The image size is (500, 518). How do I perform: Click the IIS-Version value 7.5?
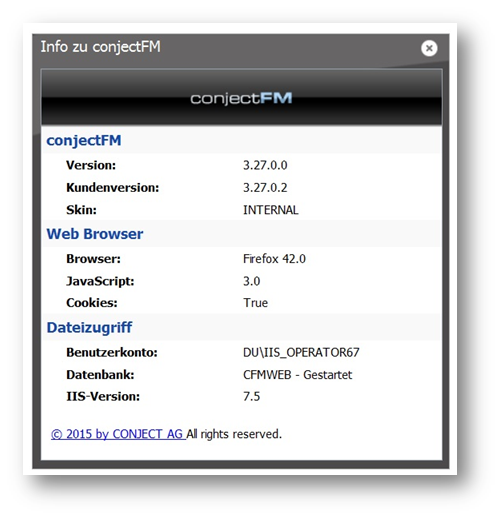coord(252,397)
